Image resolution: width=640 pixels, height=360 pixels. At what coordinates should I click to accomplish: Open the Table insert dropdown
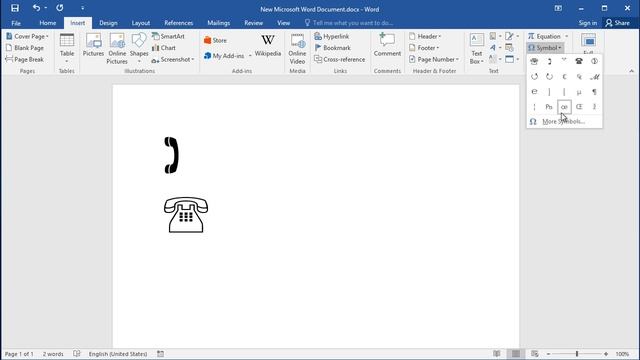pos(67,49)
